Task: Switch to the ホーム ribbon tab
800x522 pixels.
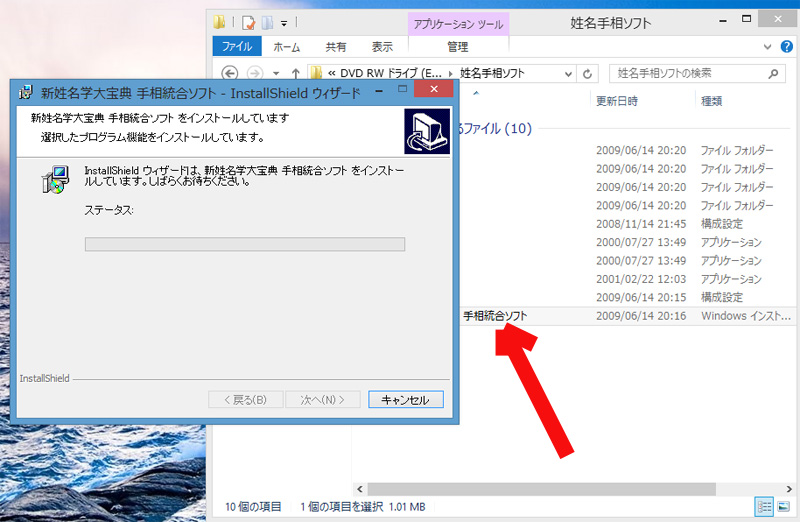Action: 286,47
